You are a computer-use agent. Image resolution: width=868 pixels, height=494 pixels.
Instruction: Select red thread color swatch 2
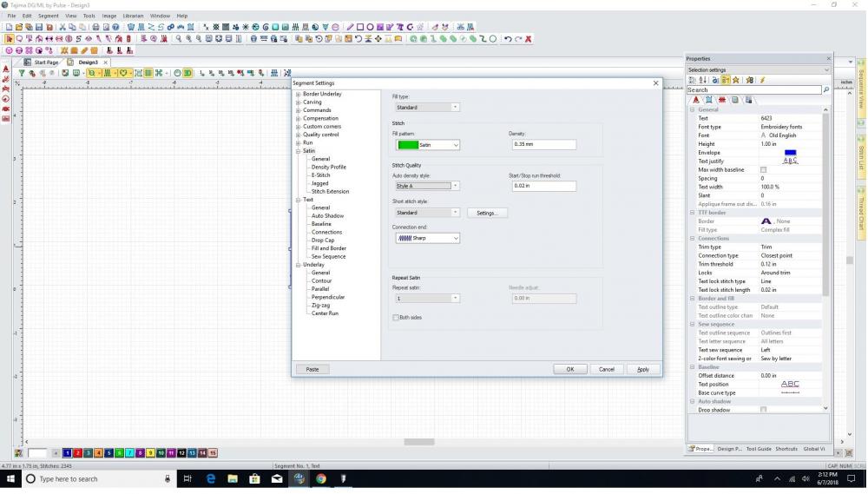coord(78,453)
